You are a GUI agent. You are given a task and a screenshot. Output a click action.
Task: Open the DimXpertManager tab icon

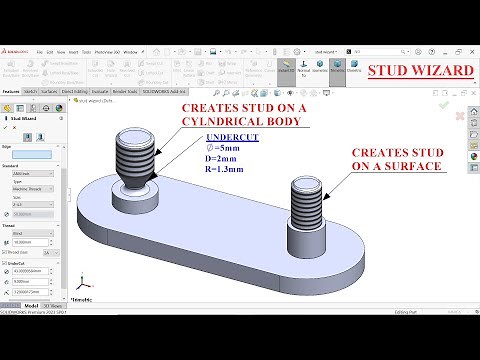click(x=46, y=108)
